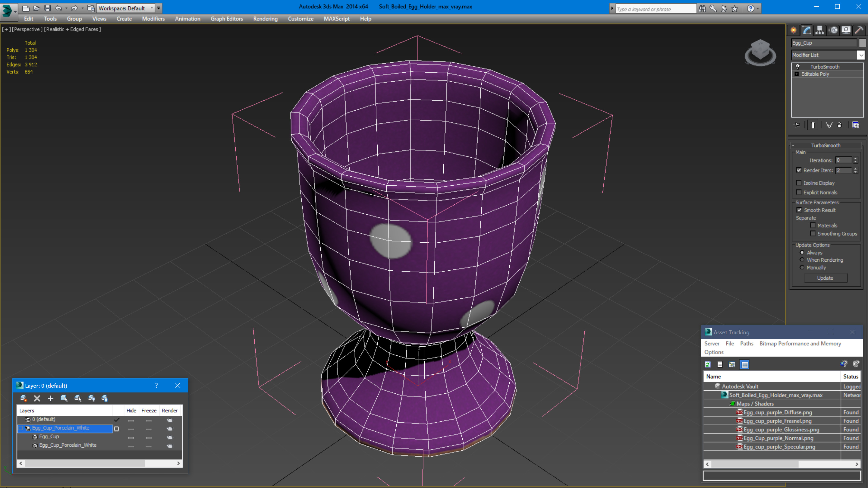
Task: Click Add plus icon in Layer dialog
Action: [51, 398]
